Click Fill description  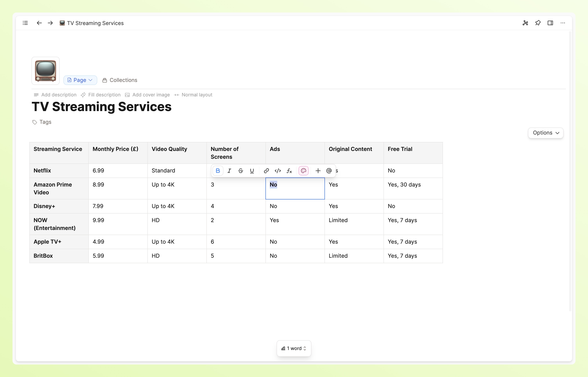click(100, 95)
